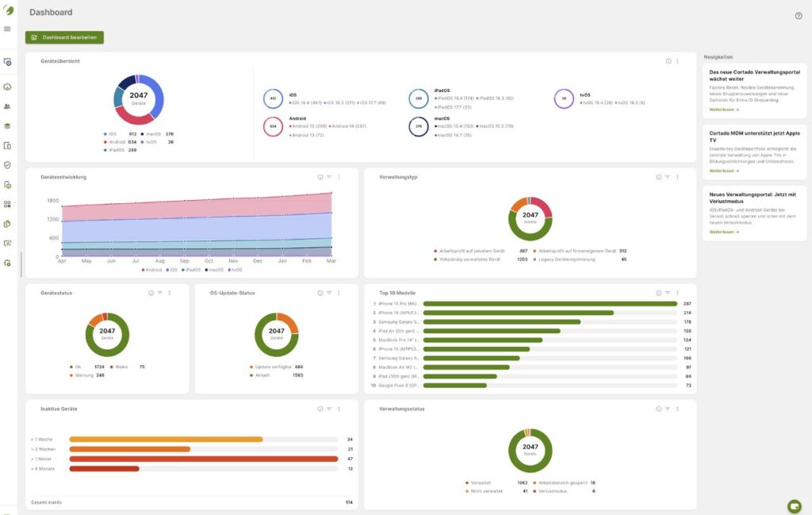Open the filter on OS-Update-Status card
The image size is (812, 515).
(x=329, y=293)
